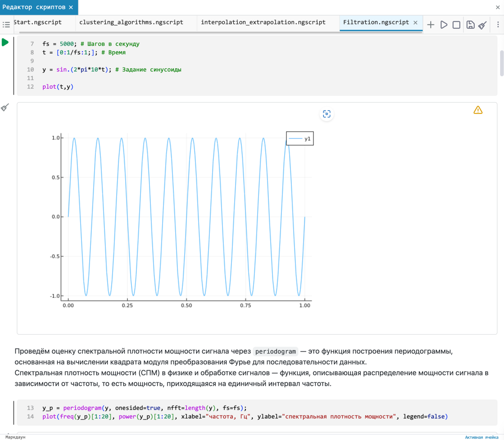Click the plot(freq(y_p)...) code line
The height and width of the screenshot is (440, 504).
pyautogui.click(x=245, y=417)
